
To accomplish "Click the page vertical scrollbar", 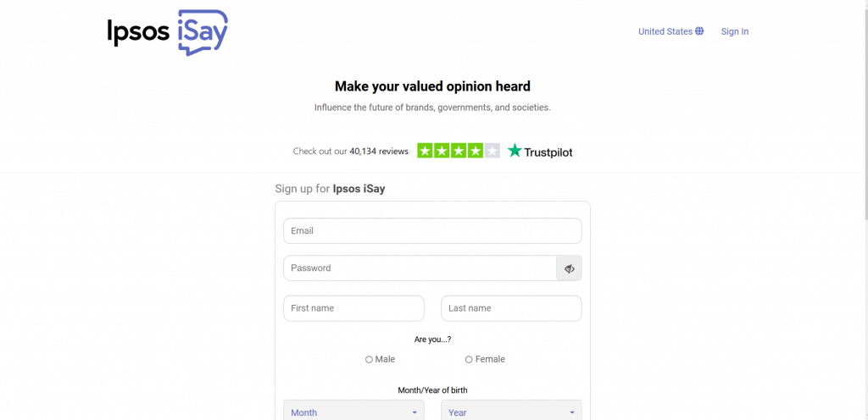I will coord(865,111).
